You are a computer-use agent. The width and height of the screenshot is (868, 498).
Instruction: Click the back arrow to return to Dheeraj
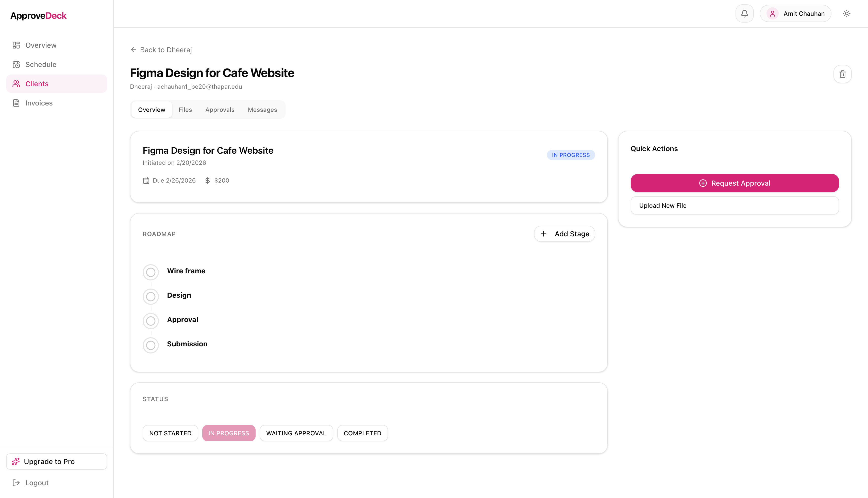coord(133,50)
